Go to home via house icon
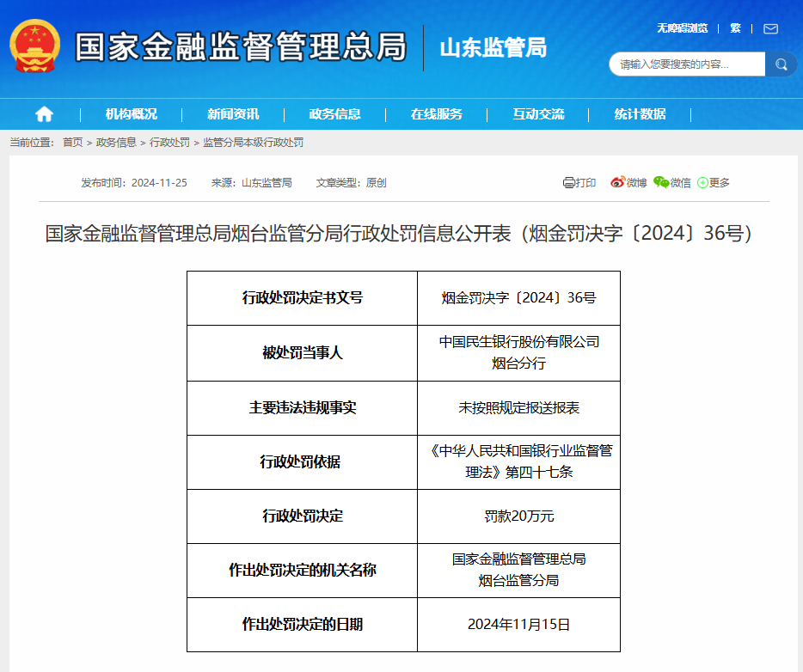The height and width of the screenshot is (672, 803). tap(44, 113)
